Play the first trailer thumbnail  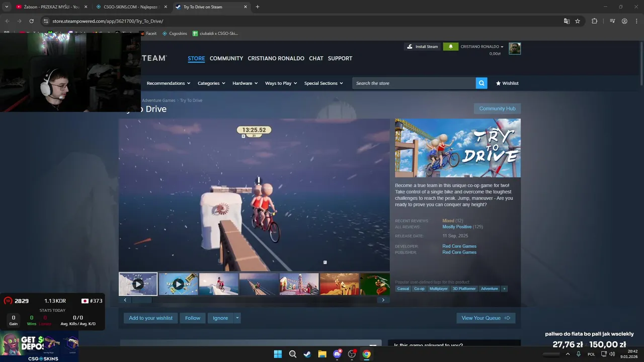click(x=138, y=284)
